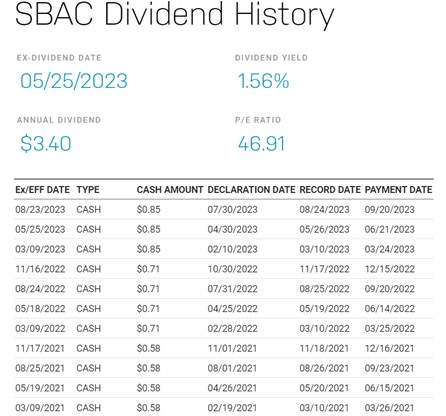This screenshot has height=416, width=446.
Task: Select payment date 03/25/2022 cell
Action: point(390,328)
